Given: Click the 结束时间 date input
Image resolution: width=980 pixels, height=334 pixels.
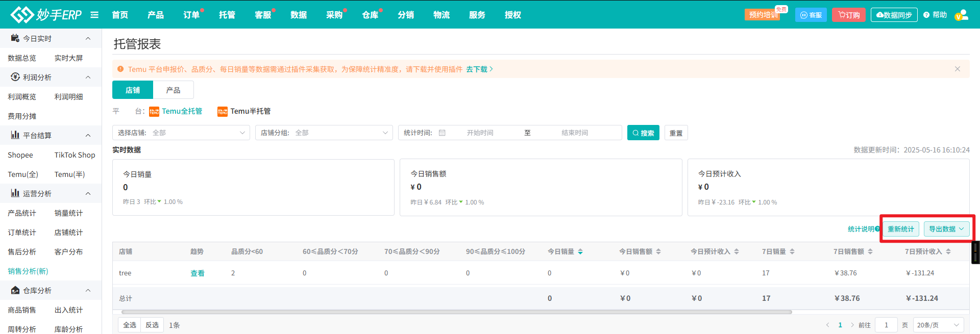Looking at the screenshot, I should coord(575,133).
